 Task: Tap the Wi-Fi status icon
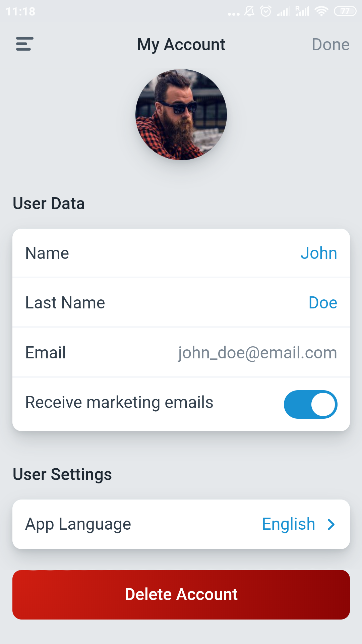(321, 11)
